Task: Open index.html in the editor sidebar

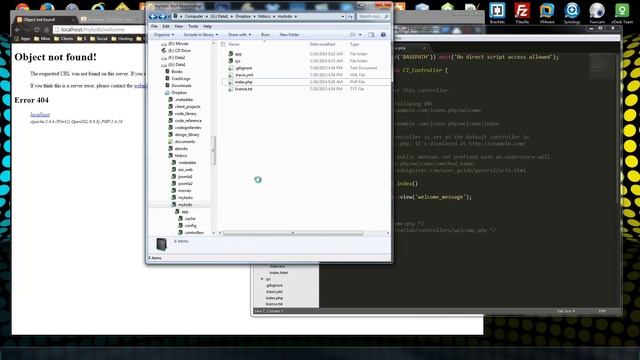Action: [x=279, y=273]
